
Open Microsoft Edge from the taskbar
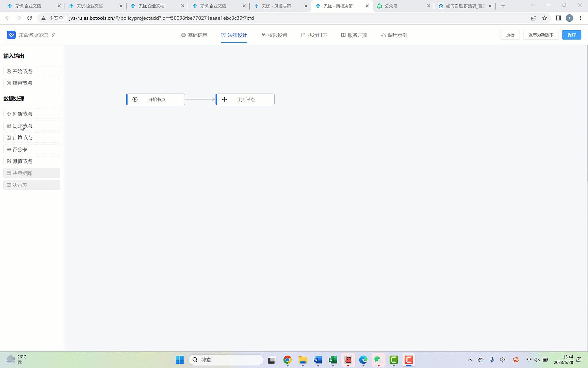(363, 360)
